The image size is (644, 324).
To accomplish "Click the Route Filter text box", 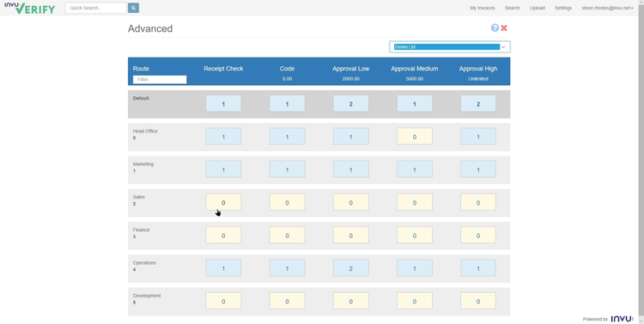I will (x=160, y=79).
